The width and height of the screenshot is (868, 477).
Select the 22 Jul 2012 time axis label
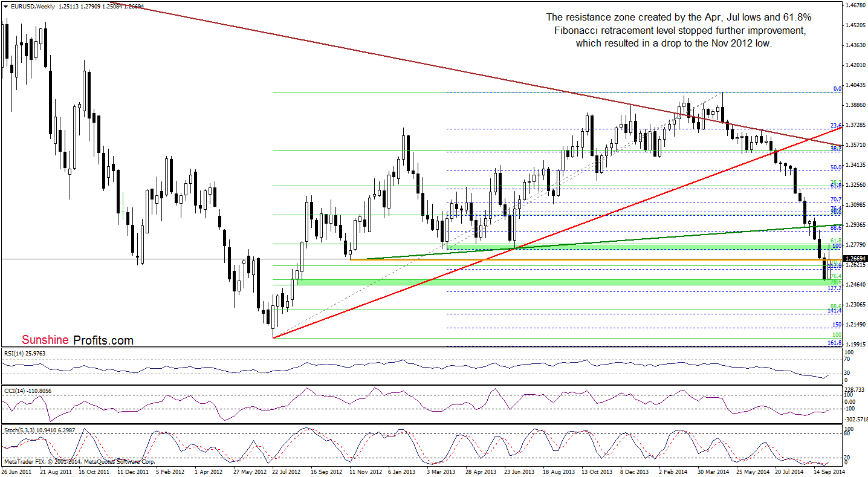(x=287, y=472)
